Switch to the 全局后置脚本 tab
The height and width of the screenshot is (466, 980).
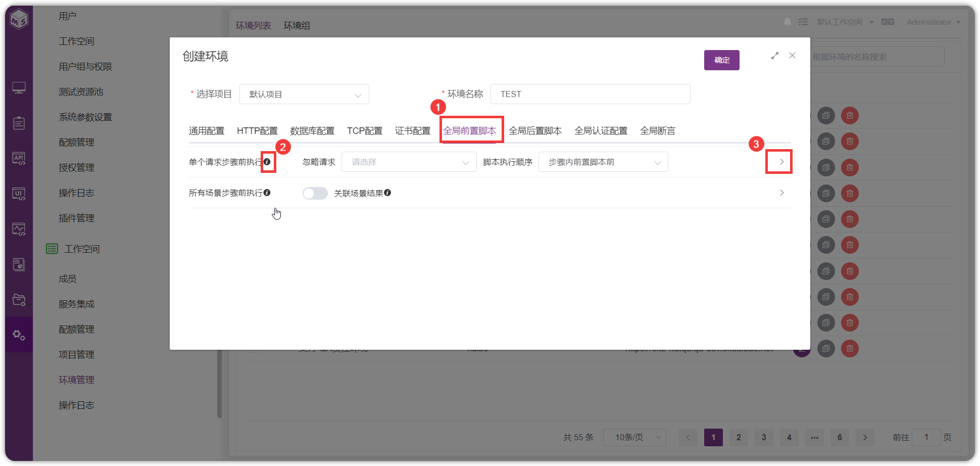tap(535, 131)
